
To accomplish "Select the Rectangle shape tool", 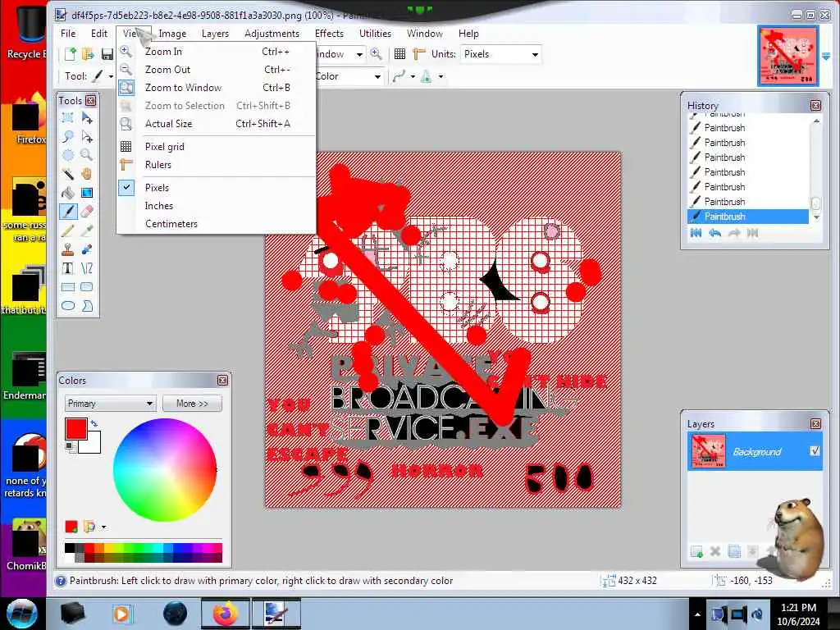I will pyautogui.click(x=68, y=287).
